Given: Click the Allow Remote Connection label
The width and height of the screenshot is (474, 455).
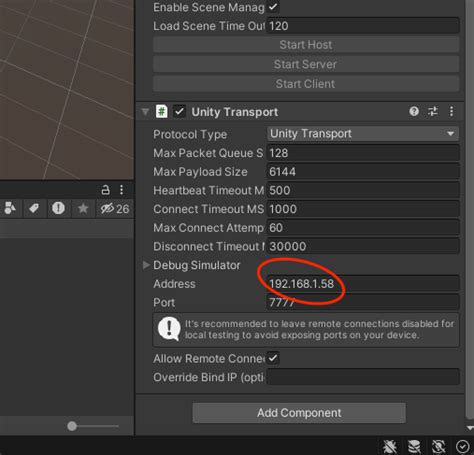Looking at the screenshot, I should (x=209, y=358).
